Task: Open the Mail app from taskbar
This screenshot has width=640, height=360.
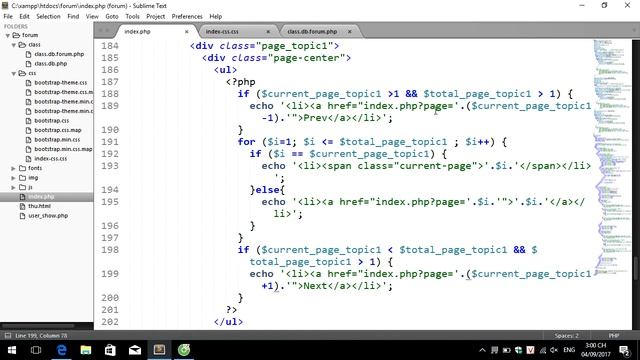Action: (x=135, y=350)
